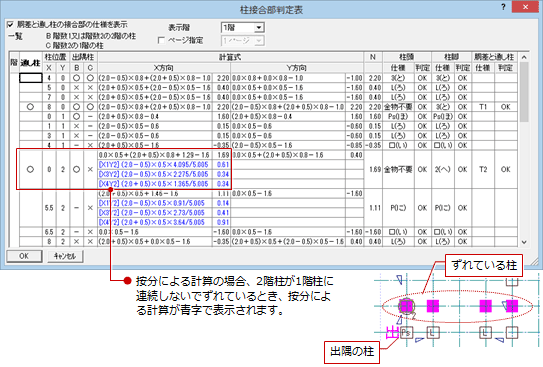Click the help question mark icon
Screen dimensions: 543x367
[x=503, y=7]
